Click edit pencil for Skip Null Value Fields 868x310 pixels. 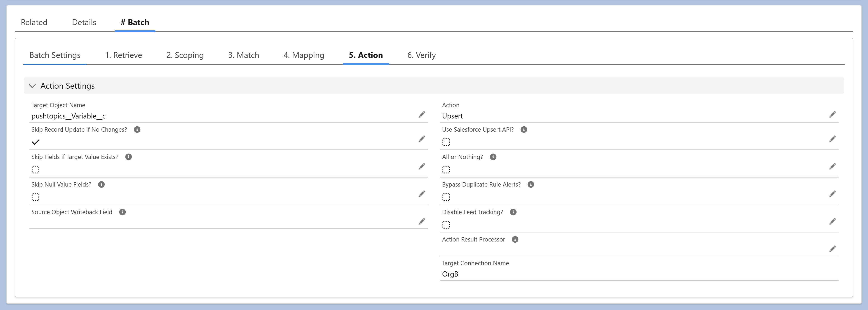pos(422,194)
